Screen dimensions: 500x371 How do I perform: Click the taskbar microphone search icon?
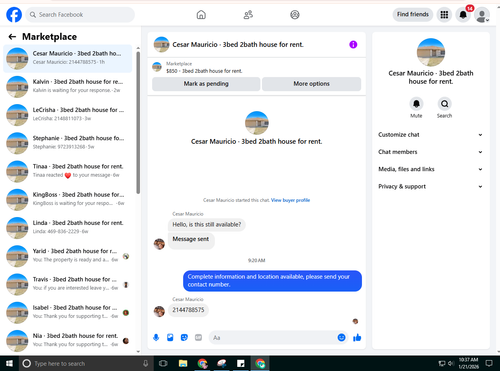click(145, 363)
